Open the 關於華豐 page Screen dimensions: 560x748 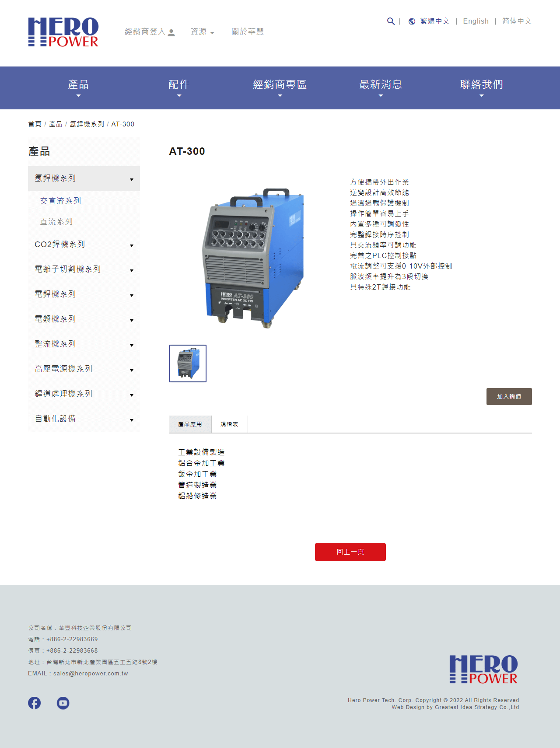click(x=248, y=32)
